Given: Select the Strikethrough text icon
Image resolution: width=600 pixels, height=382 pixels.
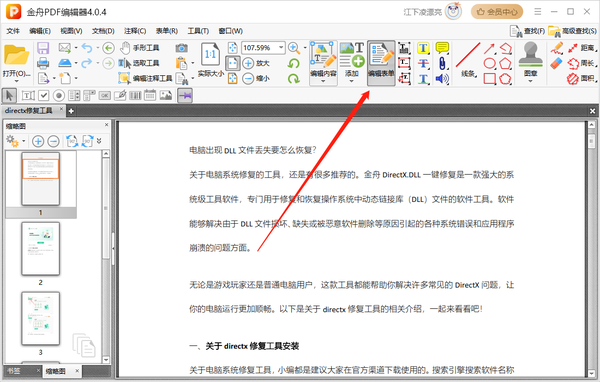Looking at the screenshot, I should pyautogui.click(x=423, y=63).
